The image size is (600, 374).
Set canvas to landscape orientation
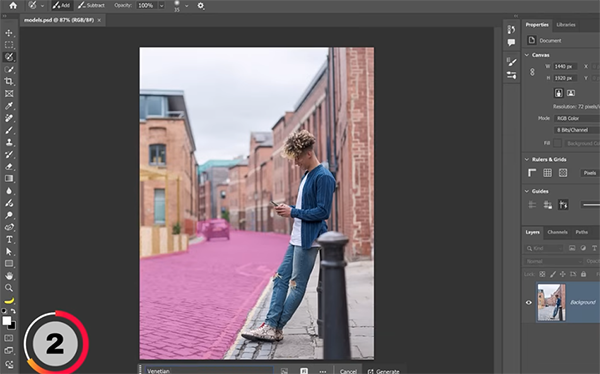coord(571,93)
